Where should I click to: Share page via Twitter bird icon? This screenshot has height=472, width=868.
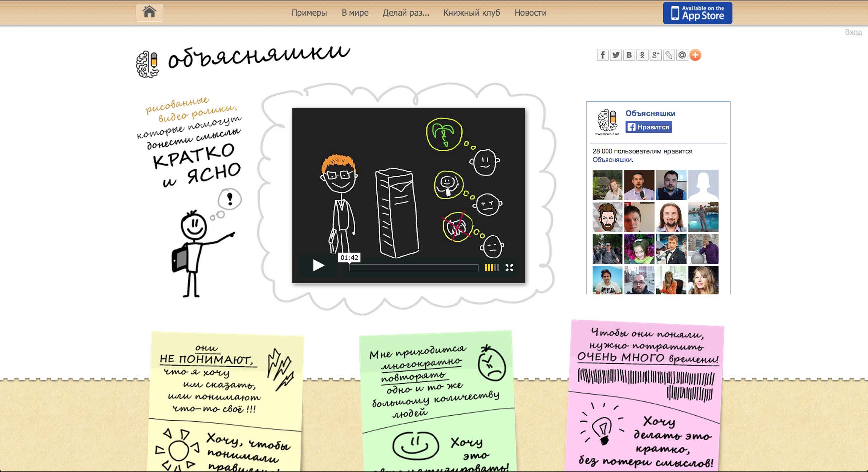616,55
